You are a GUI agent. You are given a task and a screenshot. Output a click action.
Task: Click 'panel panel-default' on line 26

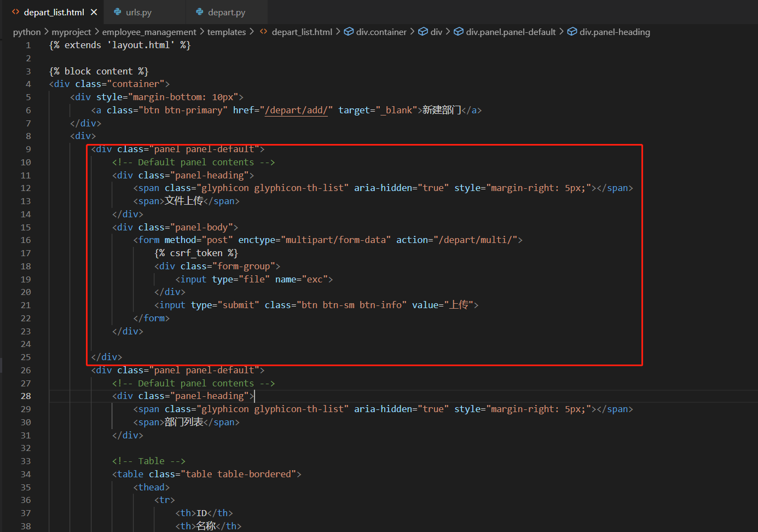204,370
